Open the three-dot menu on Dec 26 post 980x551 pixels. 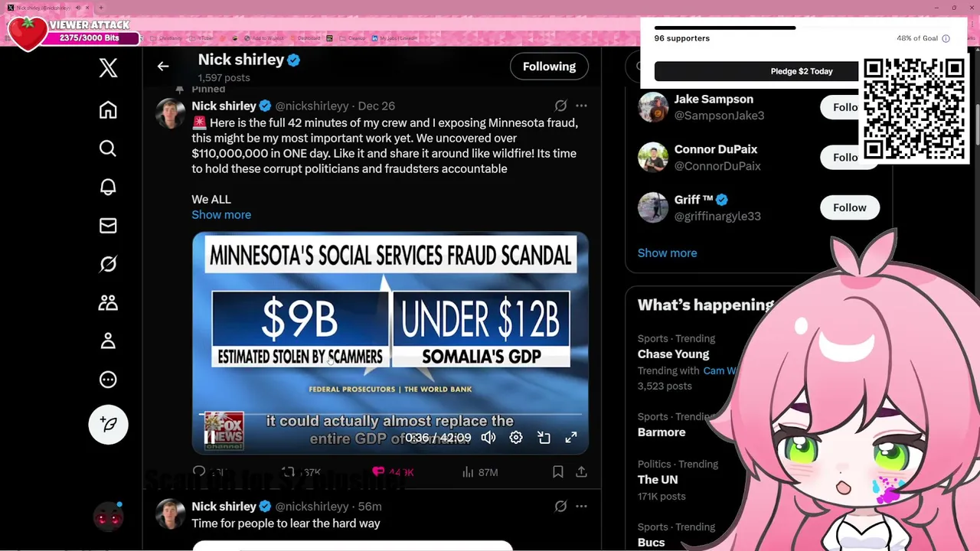pyautogui.click(x=581, y=106)
